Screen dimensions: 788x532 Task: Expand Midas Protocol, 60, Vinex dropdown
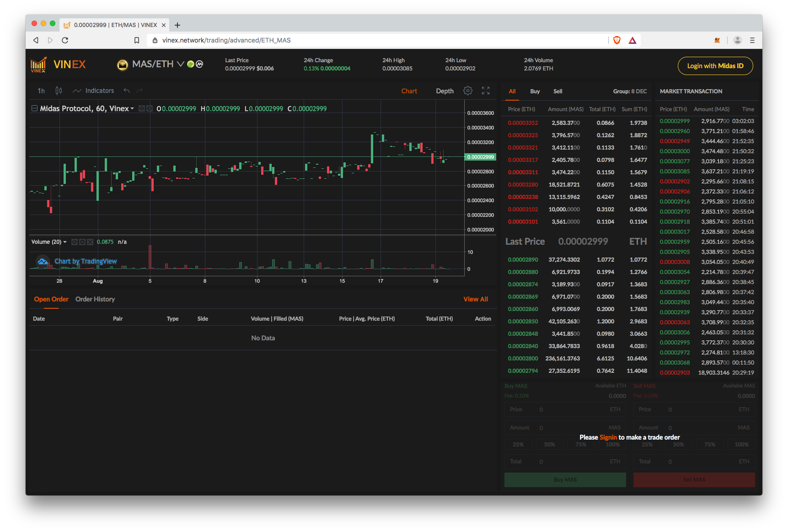pyautogui.click(x=132, y=108)
